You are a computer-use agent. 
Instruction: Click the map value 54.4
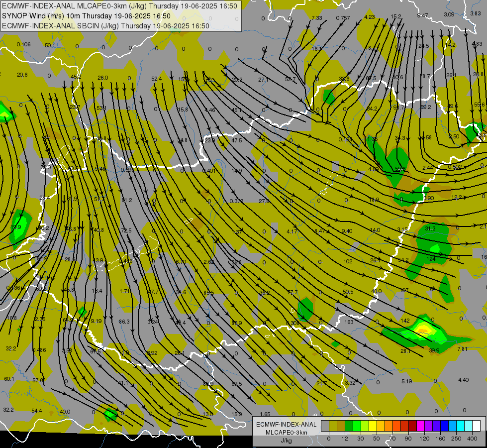[x=37, y=411]
